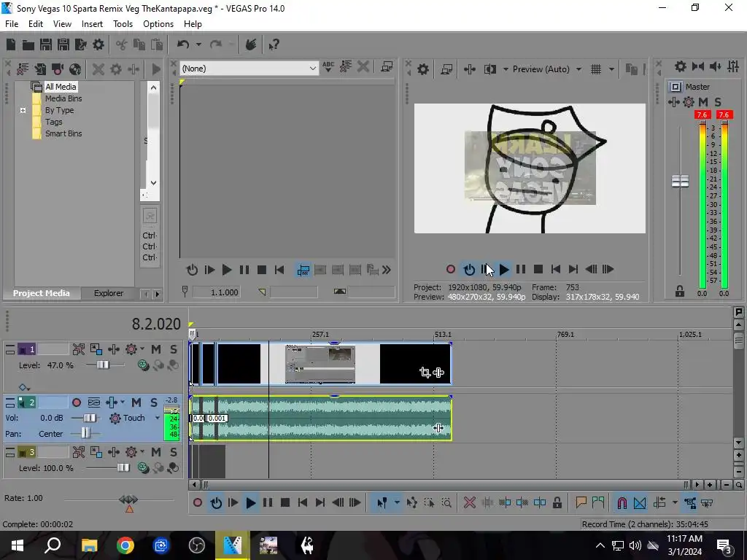Open Track Motion on track 1
The width and height of the screenshot is (747, 560).
[96, 349]
